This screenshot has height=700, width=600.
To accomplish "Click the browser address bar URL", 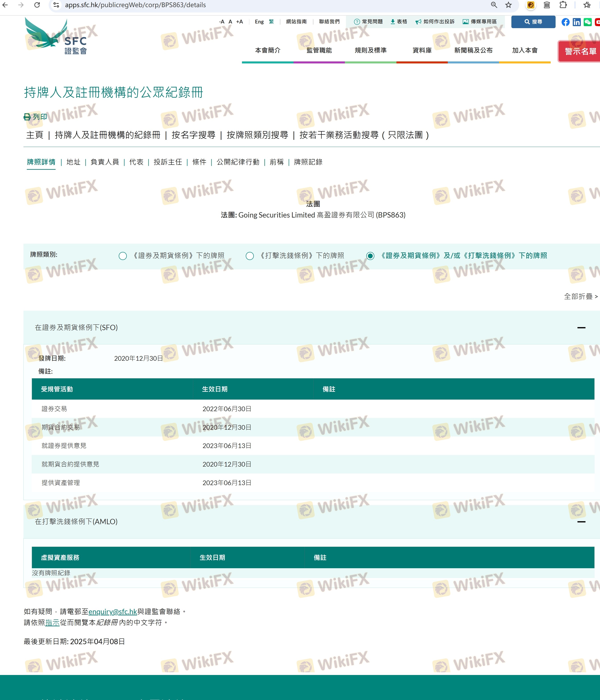I will pyautogui.click(x=135, y=5).
